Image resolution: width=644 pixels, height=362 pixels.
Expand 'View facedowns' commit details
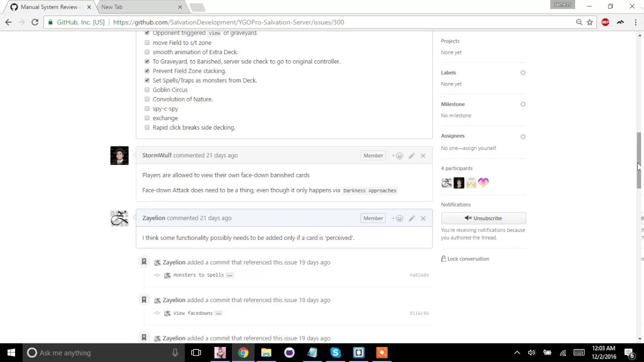click(218, 313)
